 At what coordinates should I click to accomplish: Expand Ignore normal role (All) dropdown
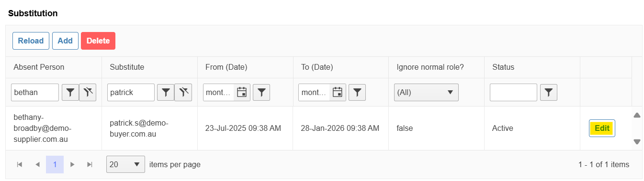coord(426,93)
